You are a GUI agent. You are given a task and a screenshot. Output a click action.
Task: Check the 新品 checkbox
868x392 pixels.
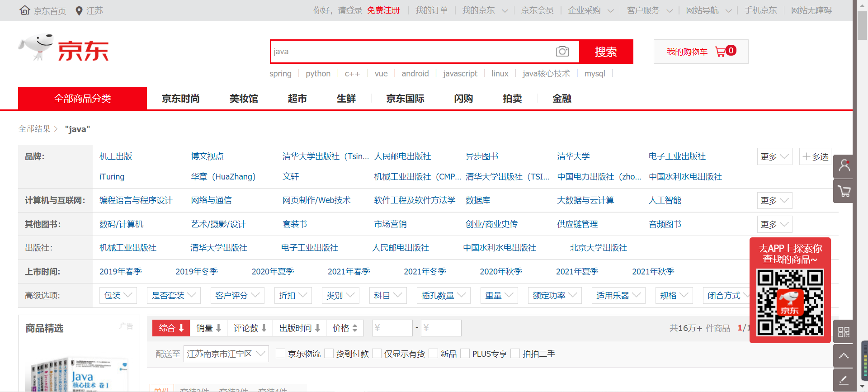(433, 354)
